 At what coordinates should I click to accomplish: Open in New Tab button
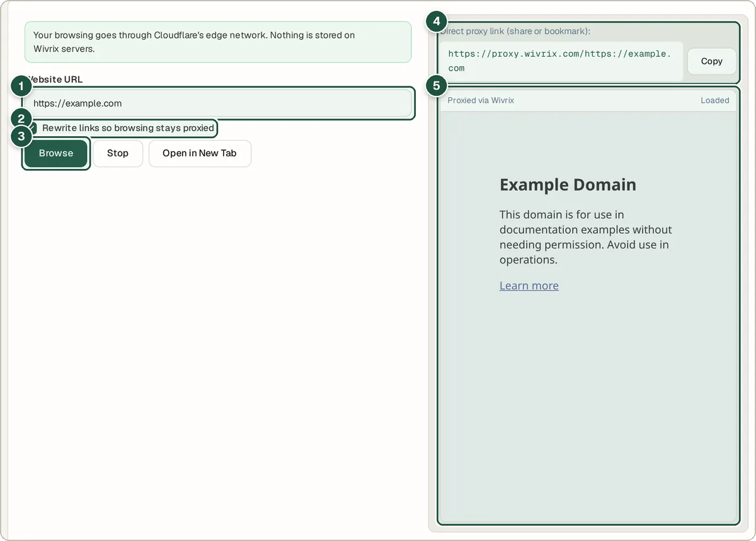click(x=200, y=153)
